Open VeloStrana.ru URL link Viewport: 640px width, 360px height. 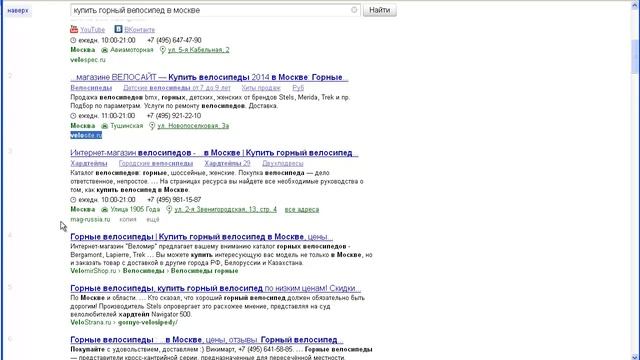click(91, 322)
